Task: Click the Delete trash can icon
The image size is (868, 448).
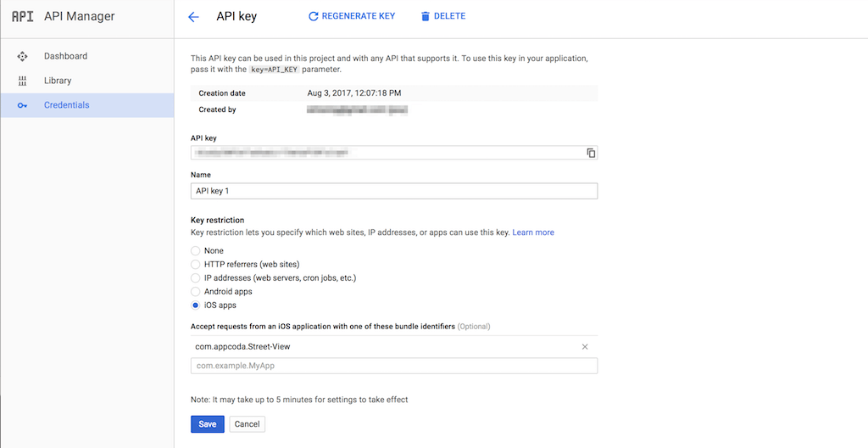Action: (x=426, y=16)
